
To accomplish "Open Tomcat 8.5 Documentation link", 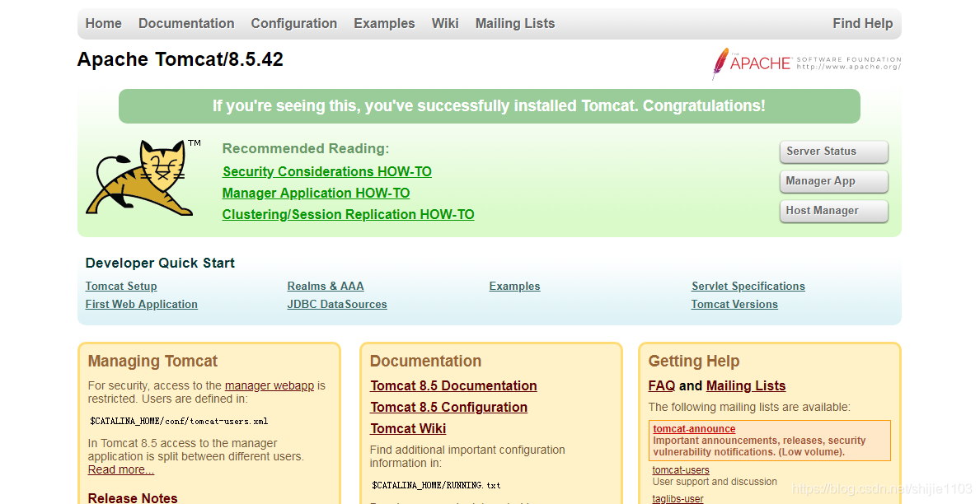I will [453, 386].
